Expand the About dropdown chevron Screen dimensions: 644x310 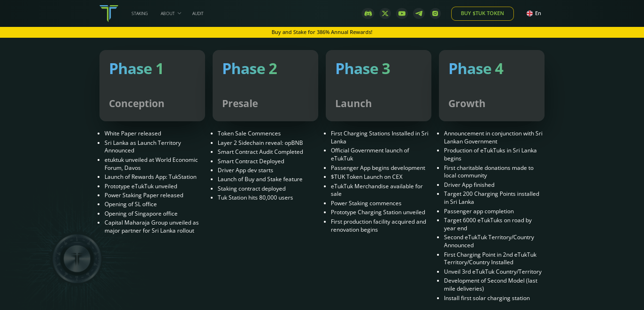[x=179, y=13]
